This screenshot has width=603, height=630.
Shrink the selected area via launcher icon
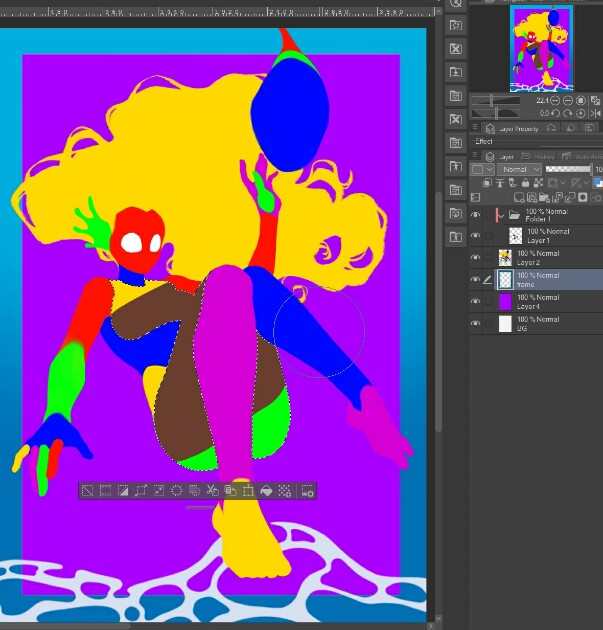[159, 491]
